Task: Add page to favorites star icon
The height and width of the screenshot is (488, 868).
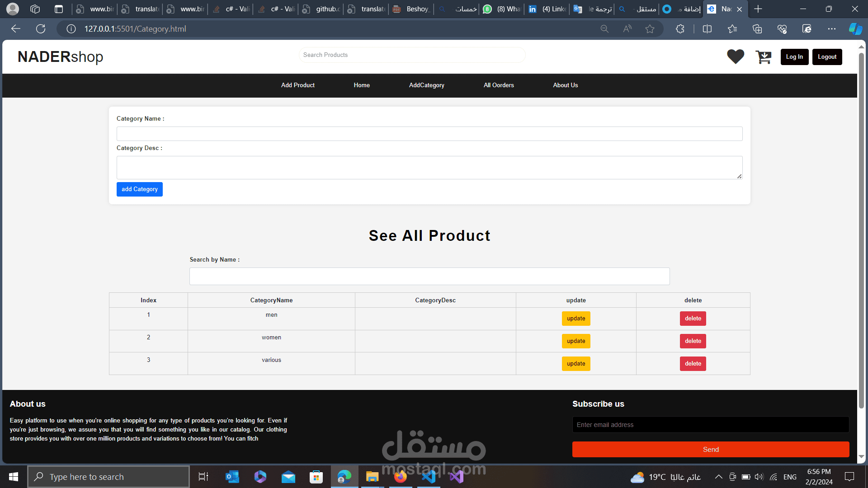Action: pos(650,29)
